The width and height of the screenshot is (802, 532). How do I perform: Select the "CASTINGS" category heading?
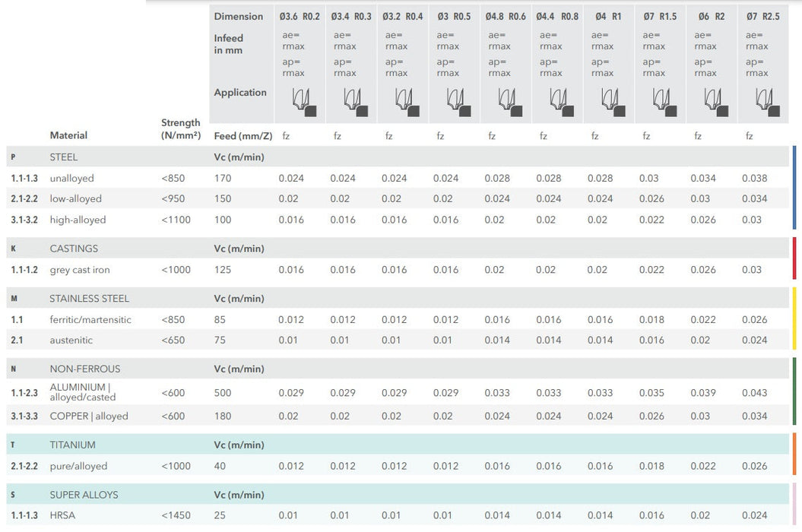(x=74, y=249)
